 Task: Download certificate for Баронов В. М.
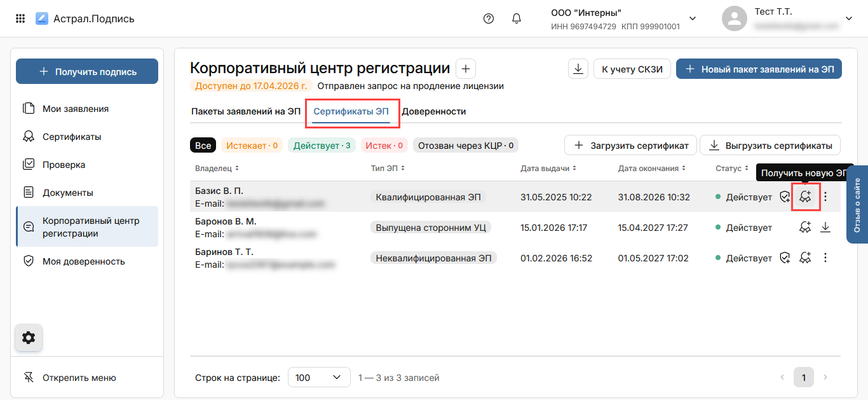(x=825, y=227)
